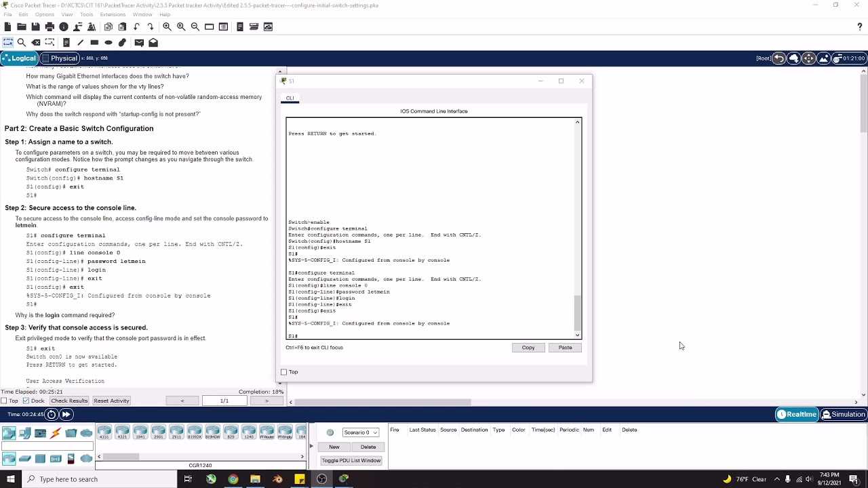Click the Power Cycle Devices circular icon
The height and width of the screenshot is (488, 868).
pos(52,414)
